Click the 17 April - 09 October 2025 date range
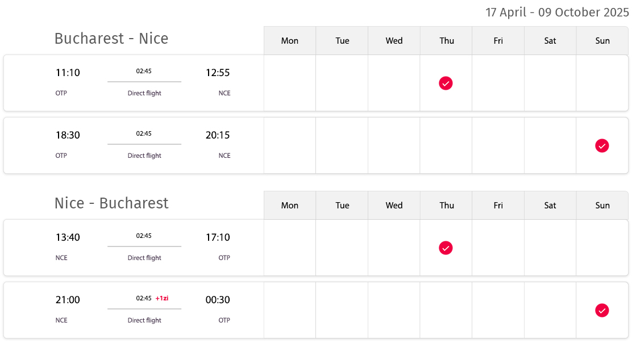Image resolution: width=632 pixels, height=364 pixels. coord(557,12)
